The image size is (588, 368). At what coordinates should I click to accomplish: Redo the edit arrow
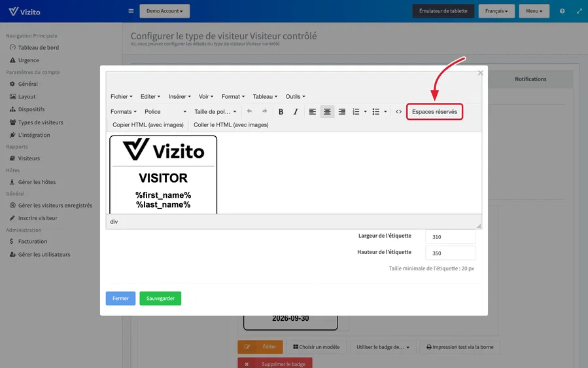tap(264, 111)
